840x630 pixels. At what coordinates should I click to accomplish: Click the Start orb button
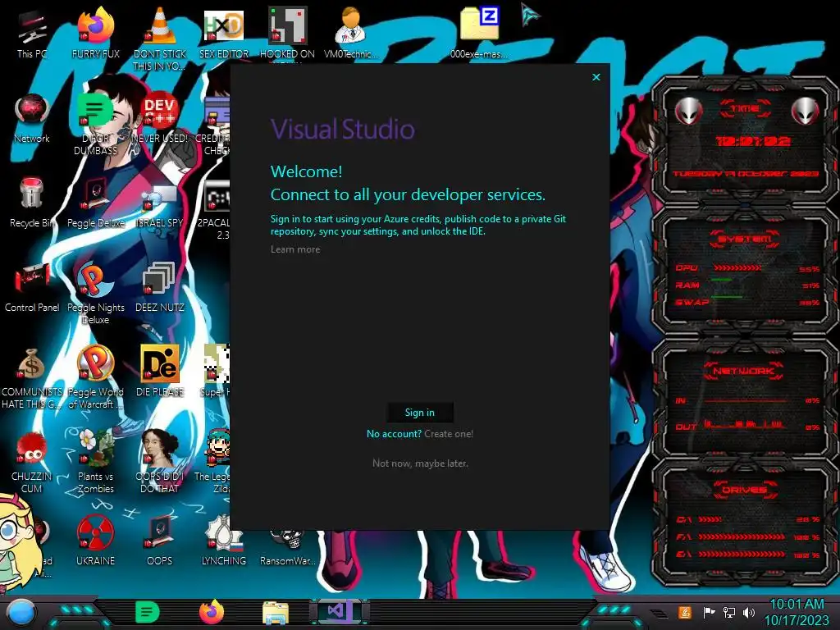(x=21, y=613)
